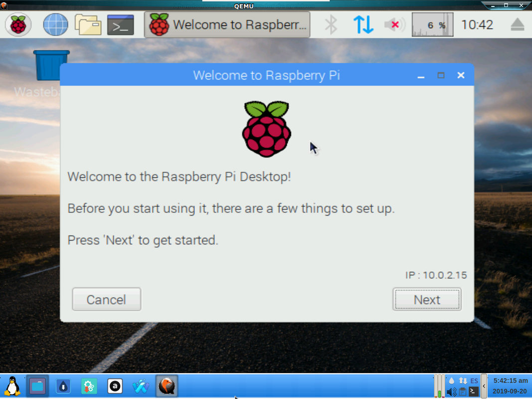Image resolution: width=532 pixels, height=399 pixels.
Task: Open the file manager folders icon
Action: pyautogui.click(x=88, y=24)
